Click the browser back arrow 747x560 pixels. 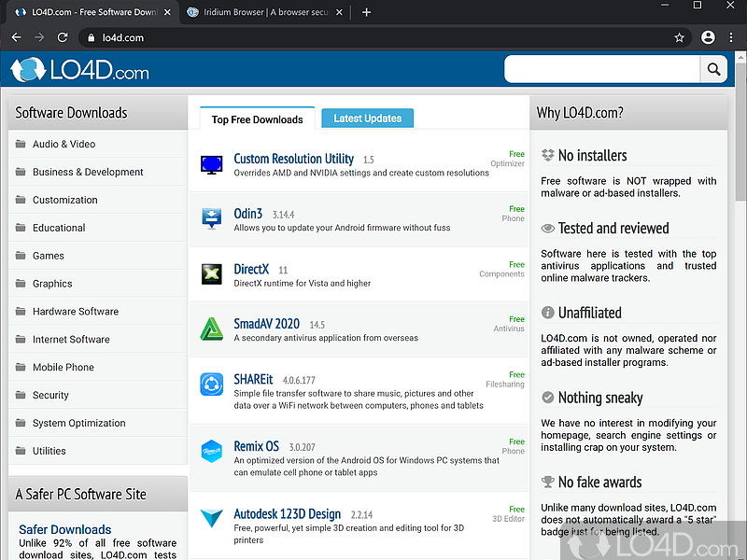tap(16, 37)
